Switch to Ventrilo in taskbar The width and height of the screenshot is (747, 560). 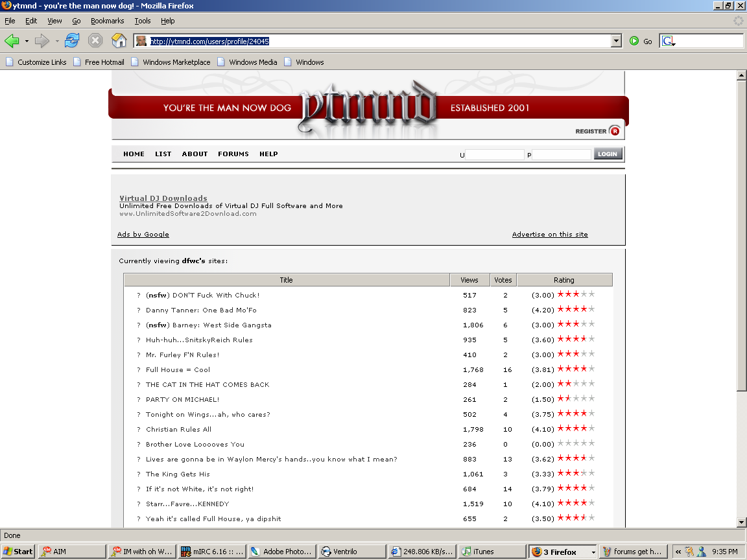click(350, 552)
